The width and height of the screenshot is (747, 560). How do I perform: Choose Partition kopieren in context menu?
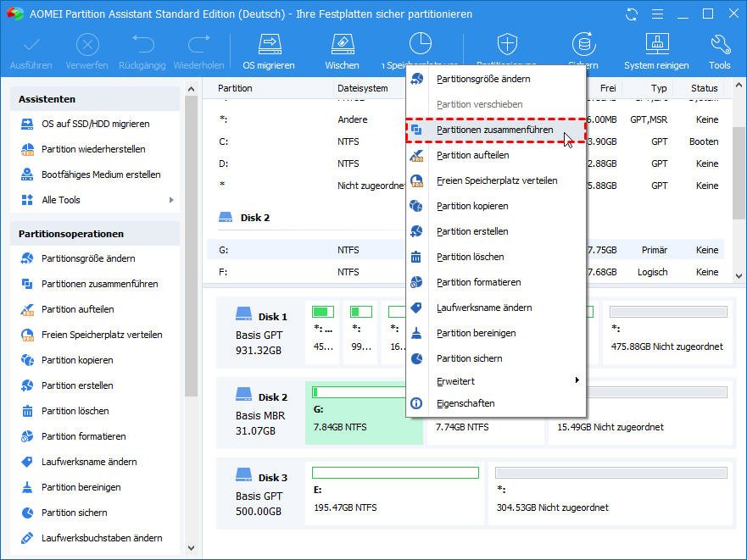(x=495, y=206)
